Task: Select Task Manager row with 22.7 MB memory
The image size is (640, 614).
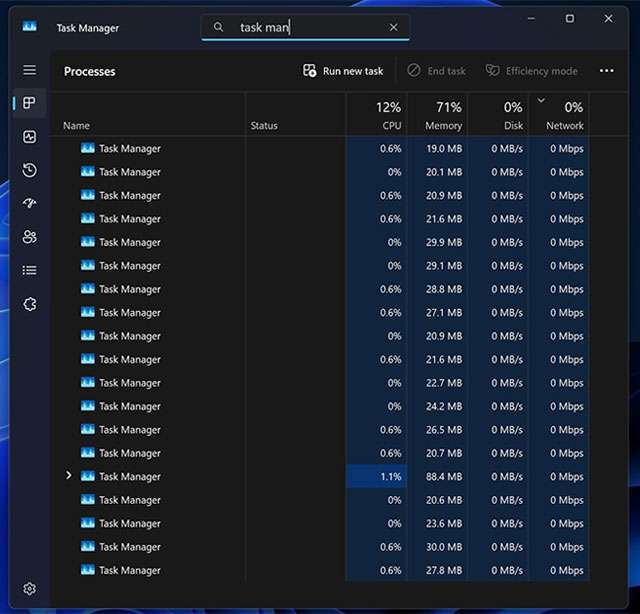Action: pos(322,383)
